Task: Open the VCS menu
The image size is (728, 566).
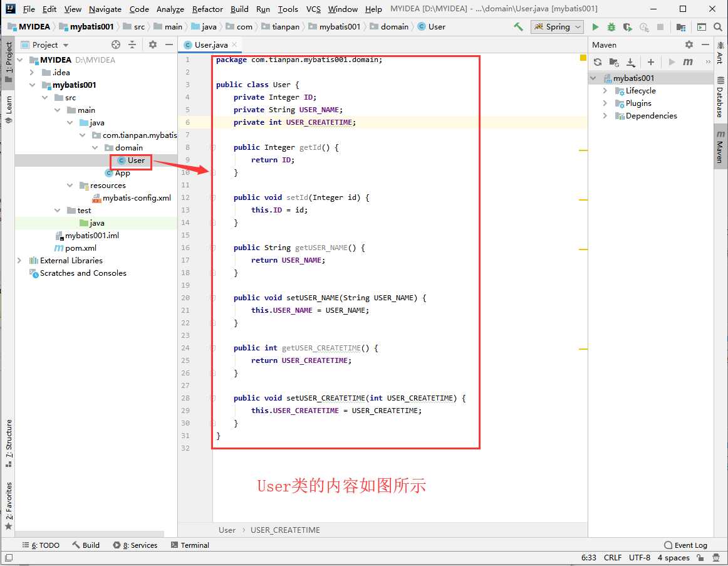Action: [313, 9]
